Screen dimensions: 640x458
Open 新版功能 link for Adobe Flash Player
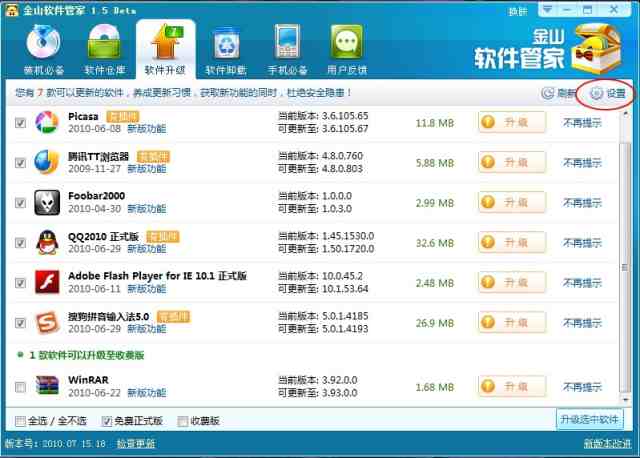point(147,289)
